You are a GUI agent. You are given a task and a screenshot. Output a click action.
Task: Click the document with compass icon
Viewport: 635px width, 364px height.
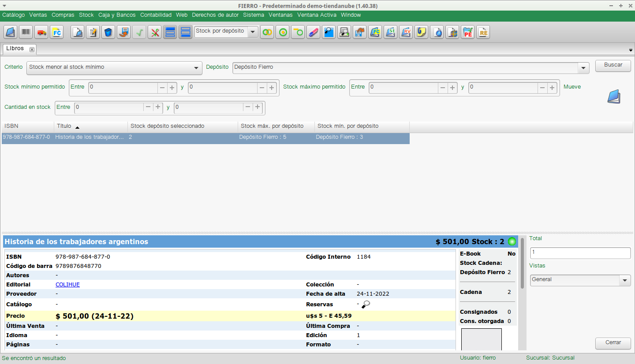(x=437, y=32)
